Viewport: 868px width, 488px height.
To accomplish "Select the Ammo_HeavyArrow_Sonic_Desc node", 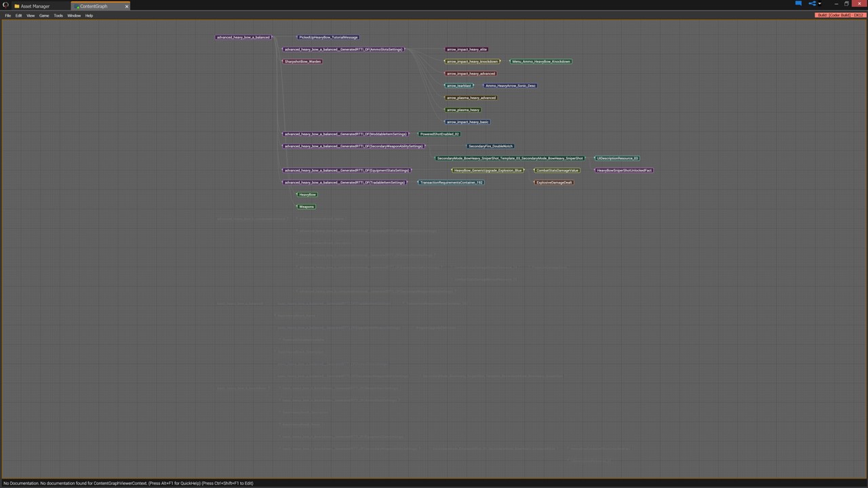I will coord(510,86).
